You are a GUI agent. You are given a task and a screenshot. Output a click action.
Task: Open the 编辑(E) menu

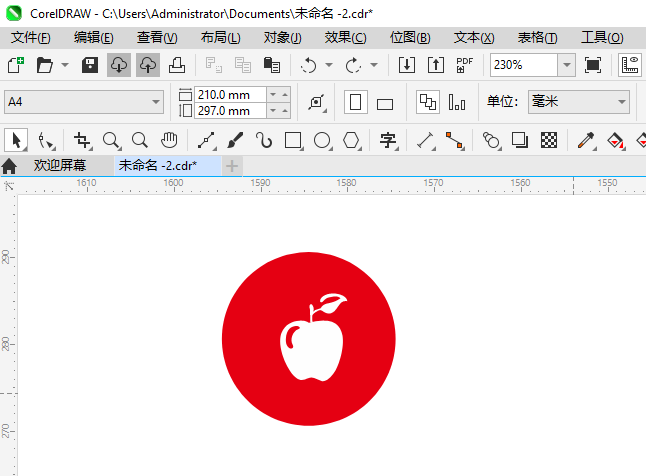pyautogui.click(x=94, y=38)
